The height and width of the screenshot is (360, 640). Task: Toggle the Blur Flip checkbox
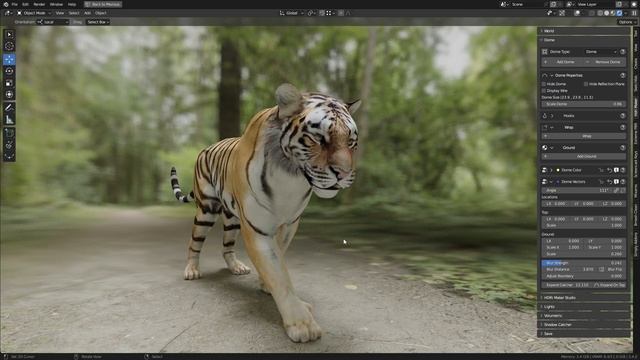(x=602, y=269)
